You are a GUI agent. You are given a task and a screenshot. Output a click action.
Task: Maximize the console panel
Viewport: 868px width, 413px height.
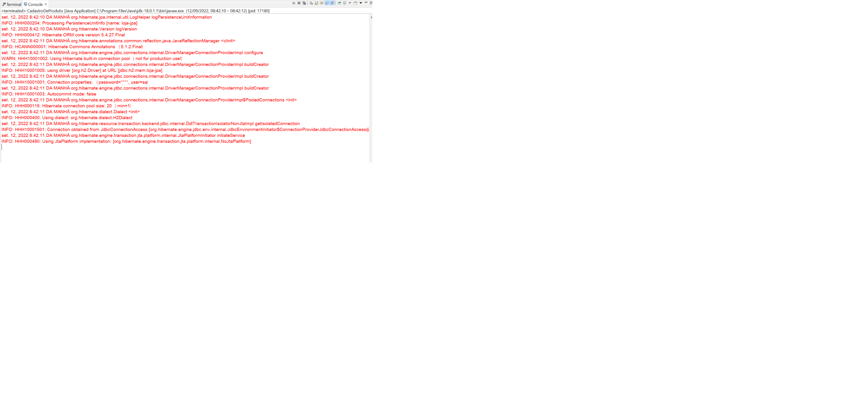tap(371, 3)
